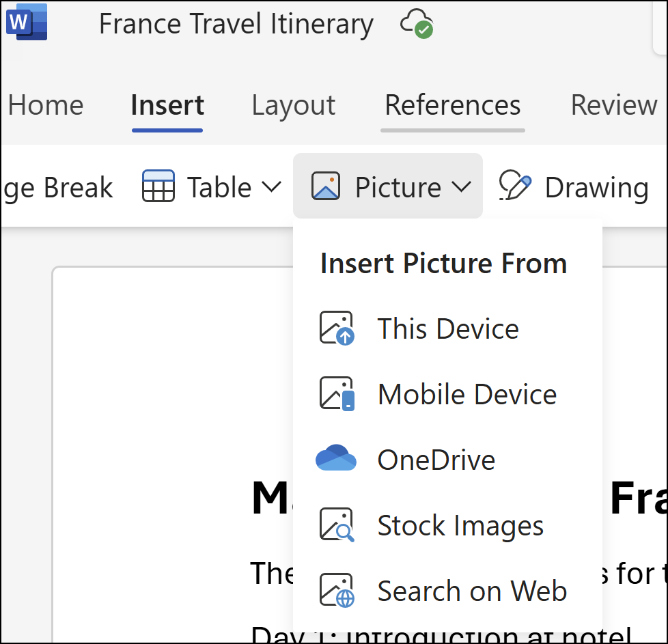Open the Picture dropdown chevron
668x644 pixels.
[x=464, y=185]
